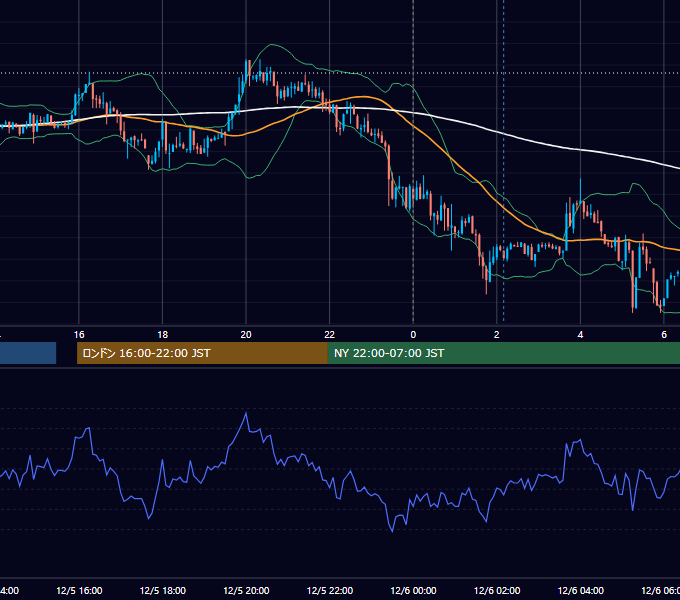Click the 18 hour label on price chart axis
Viewport: 680px width, 600px height.
click(x=163, y=335)
